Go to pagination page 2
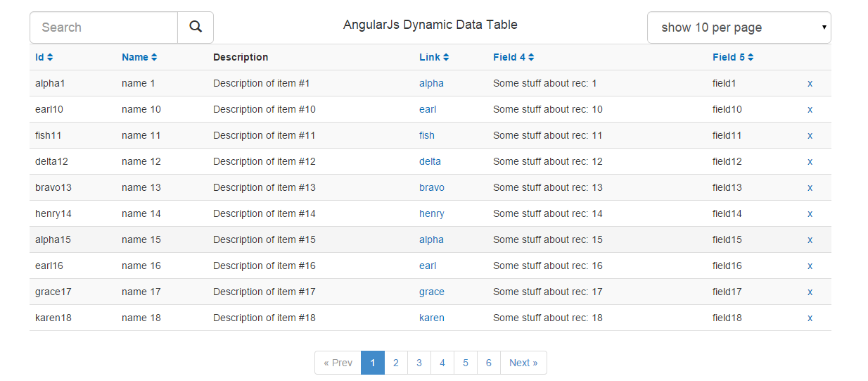Viewport: 868px width, 381px height. click(x=396, y=363)
